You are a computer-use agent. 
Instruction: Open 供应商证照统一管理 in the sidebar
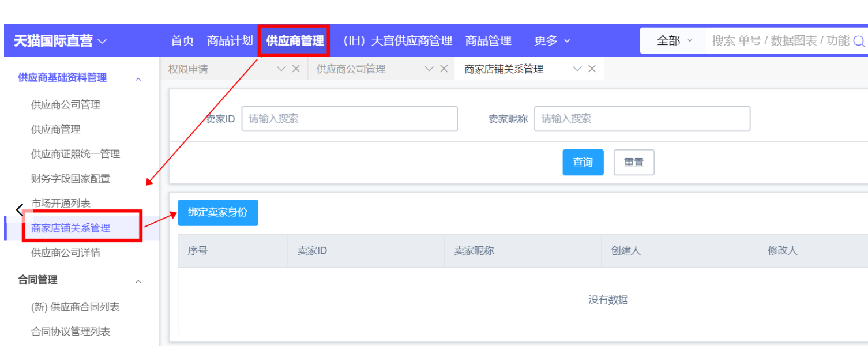coord(76,154)
